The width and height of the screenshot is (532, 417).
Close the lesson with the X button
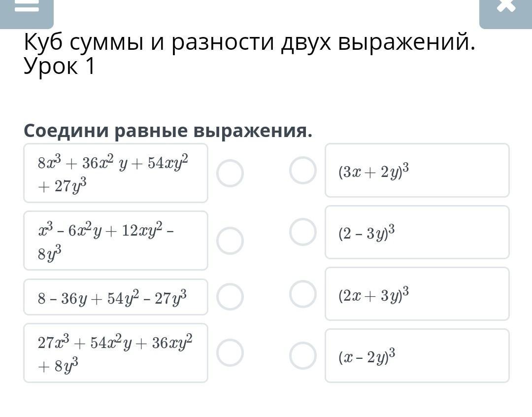(x=505, y=8)
